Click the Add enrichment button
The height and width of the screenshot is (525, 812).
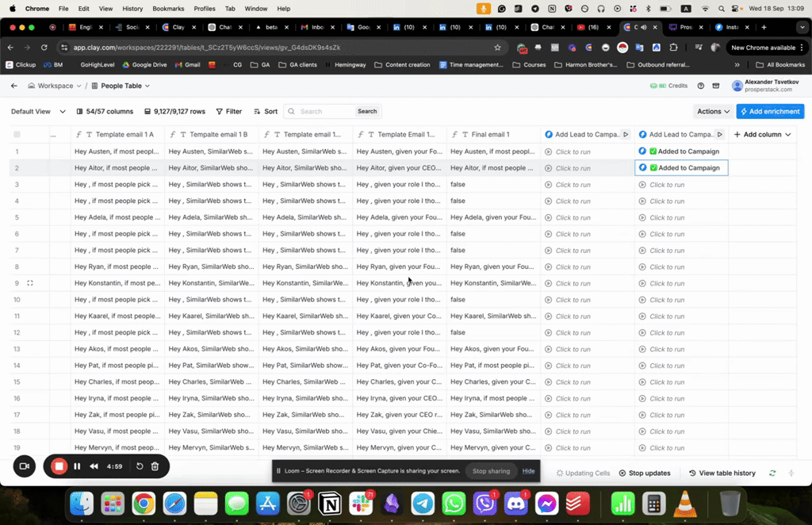pyautogui.click(x=770, y=112)
